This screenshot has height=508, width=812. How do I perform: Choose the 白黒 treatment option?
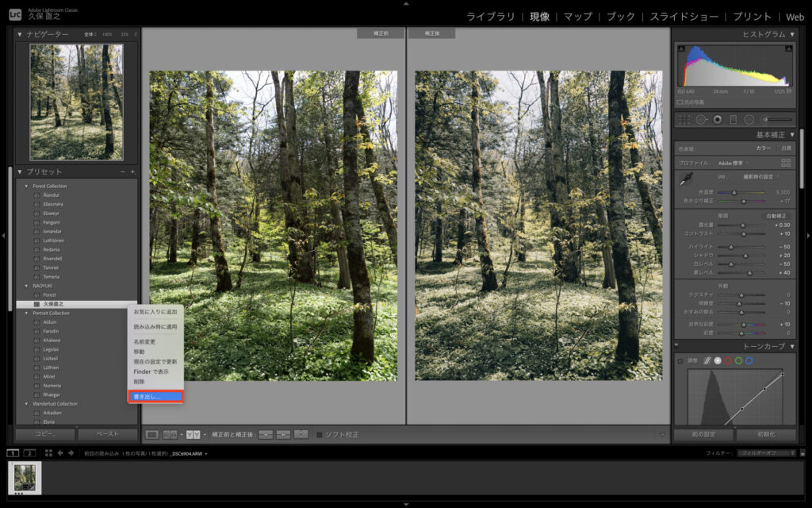click(x=786, y=148)
